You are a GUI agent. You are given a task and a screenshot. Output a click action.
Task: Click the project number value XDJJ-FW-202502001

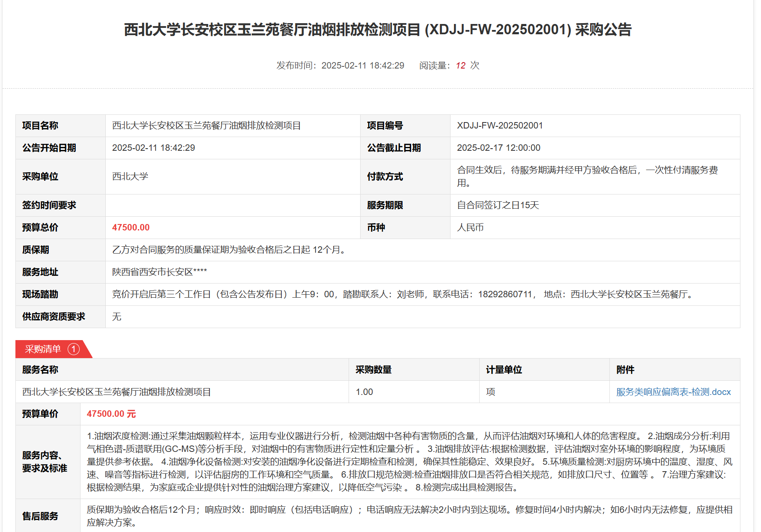pyautogui.click(x=500, y=126)
